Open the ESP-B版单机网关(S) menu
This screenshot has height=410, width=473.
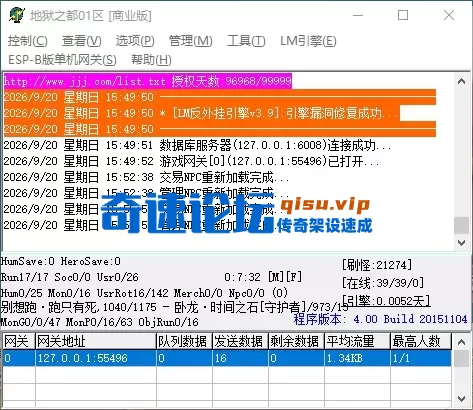62,60
